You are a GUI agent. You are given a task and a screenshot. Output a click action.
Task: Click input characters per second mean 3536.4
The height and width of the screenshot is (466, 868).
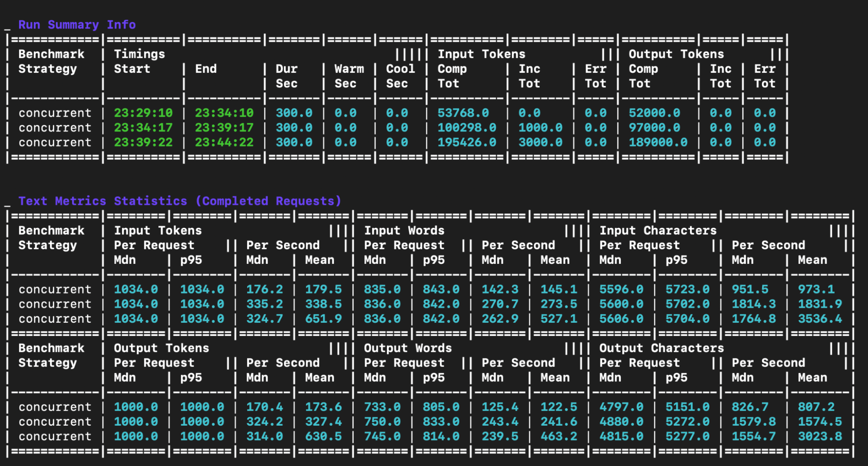coord(820,319)
